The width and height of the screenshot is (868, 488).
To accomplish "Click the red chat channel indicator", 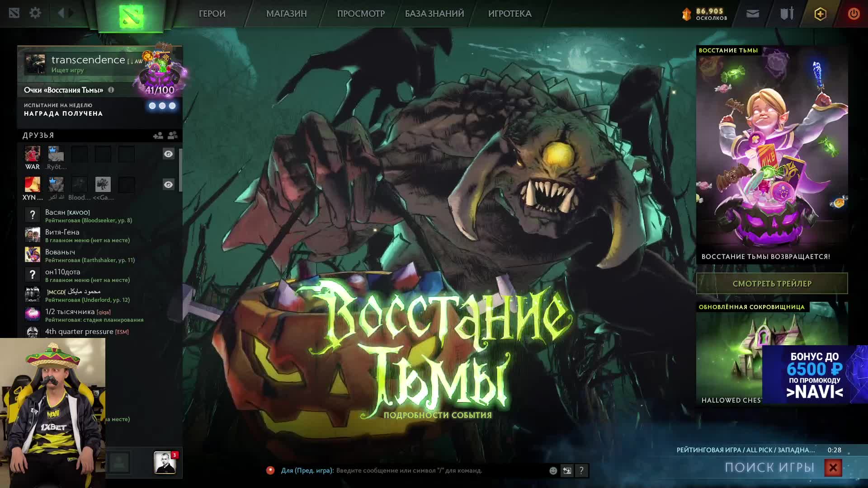I will 270,470.
